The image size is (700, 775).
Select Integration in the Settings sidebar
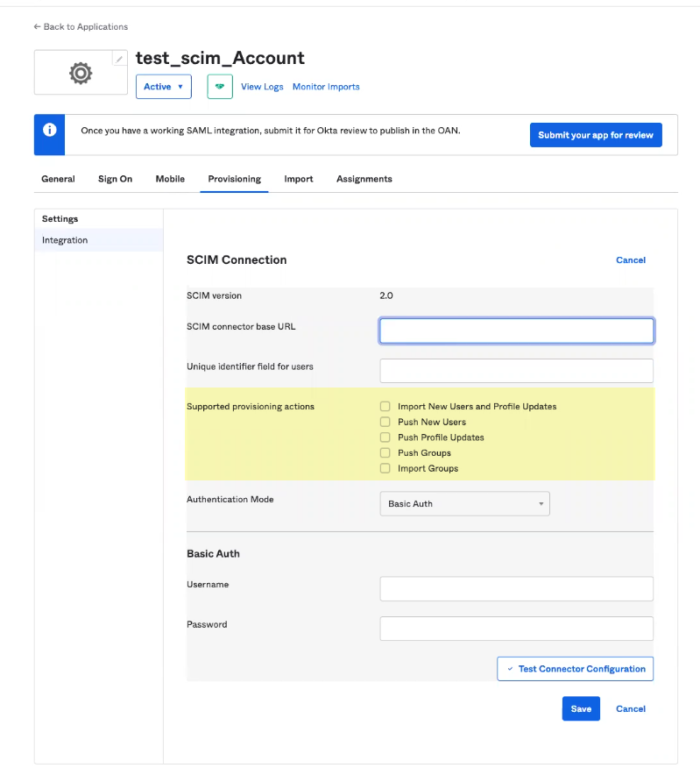(x=65, y=240)
